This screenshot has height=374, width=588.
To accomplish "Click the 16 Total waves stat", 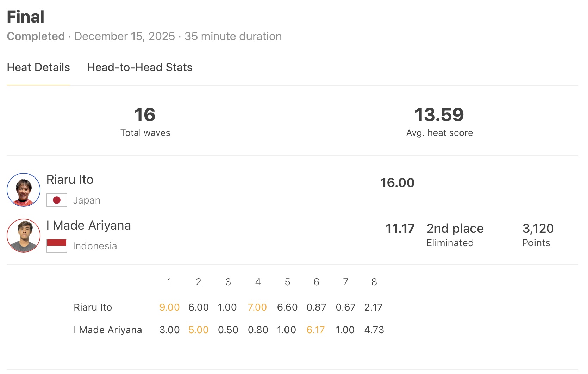I will pyautogui.click(x=145, y=121).
